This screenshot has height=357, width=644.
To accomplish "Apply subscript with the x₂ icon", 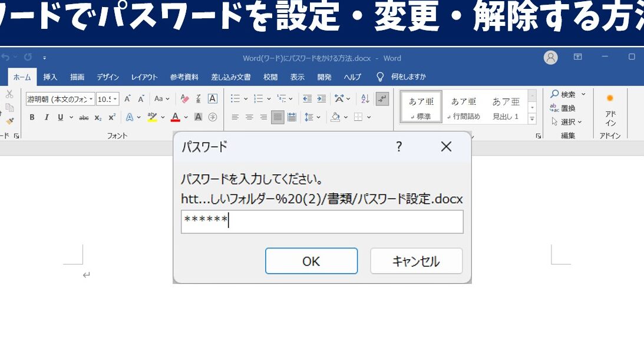I will pyautogui.click(x=98, y=117).
